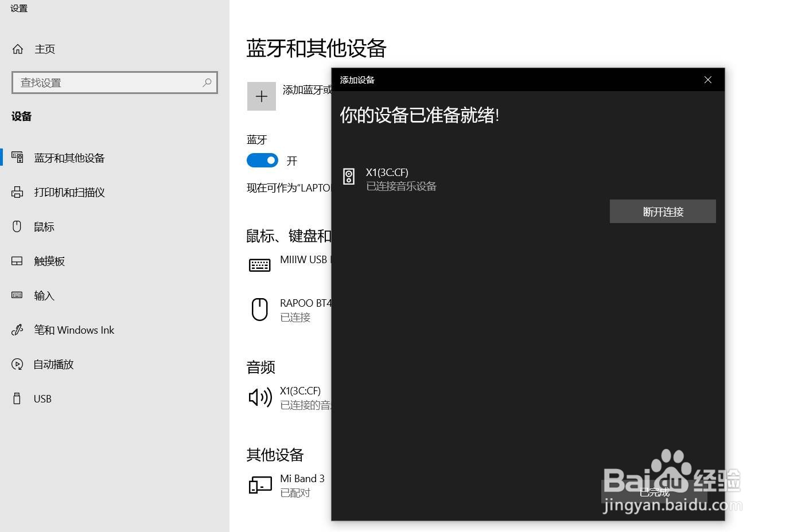Image resolution: width=786 pixels, height=532 pixels.
Task: Select the RAPOO BT4 device entry
Action: (x=306, y=303)
